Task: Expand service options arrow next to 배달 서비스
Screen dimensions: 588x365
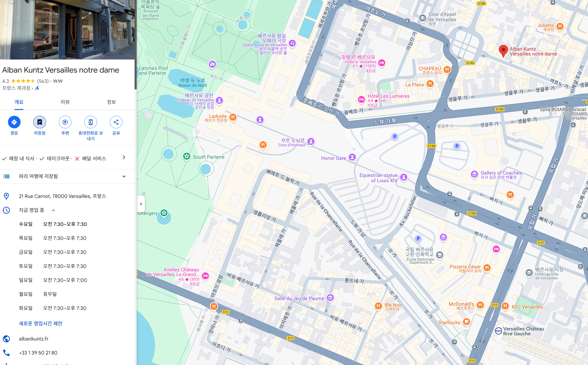Action: click(124, 157)
